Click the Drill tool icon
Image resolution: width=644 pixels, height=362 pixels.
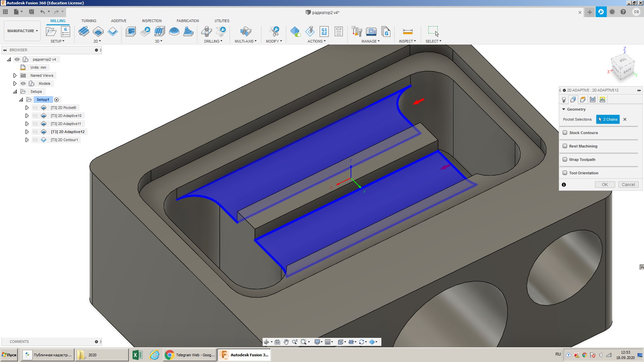pos(206,32)
